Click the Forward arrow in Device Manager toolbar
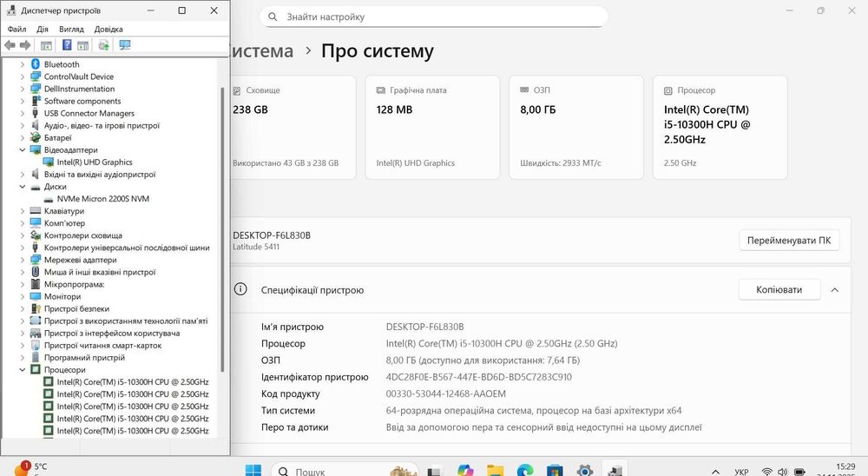 pyautogui.click(x=25, y=45)
